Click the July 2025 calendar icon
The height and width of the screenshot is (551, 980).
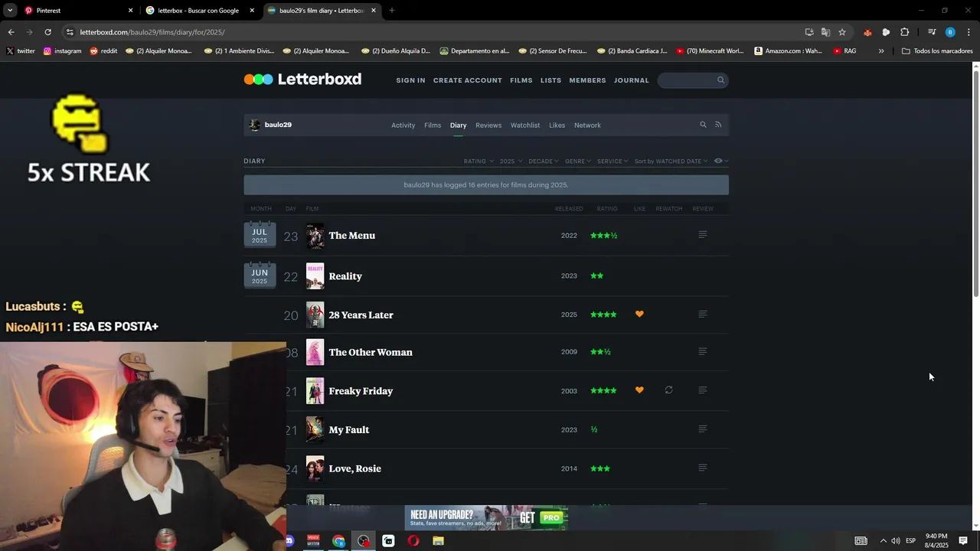click(260, 235)
